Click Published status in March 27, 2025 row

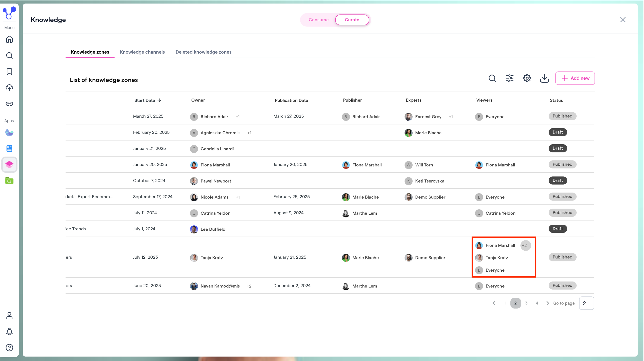tap(562, 116)
